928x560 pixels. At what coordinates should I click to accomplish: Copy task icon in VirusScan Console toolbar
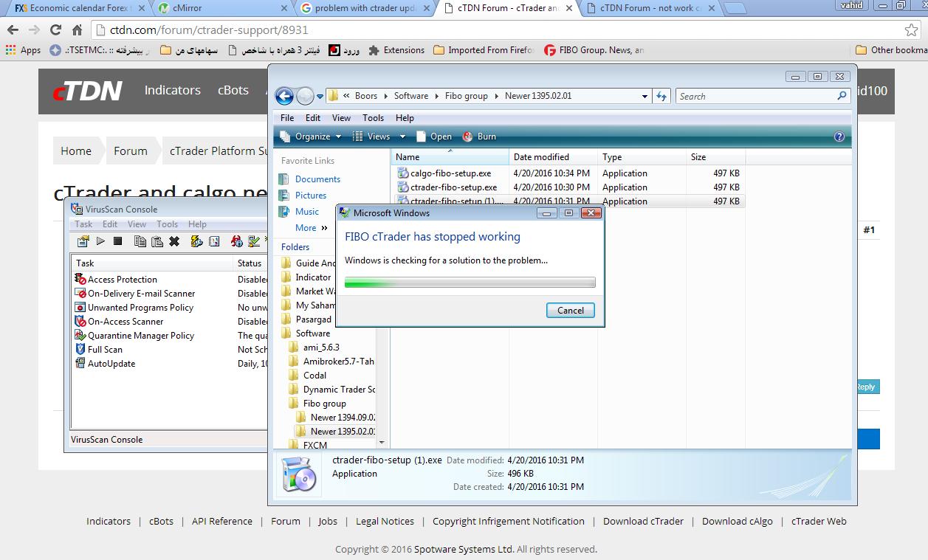click(140, 241)
